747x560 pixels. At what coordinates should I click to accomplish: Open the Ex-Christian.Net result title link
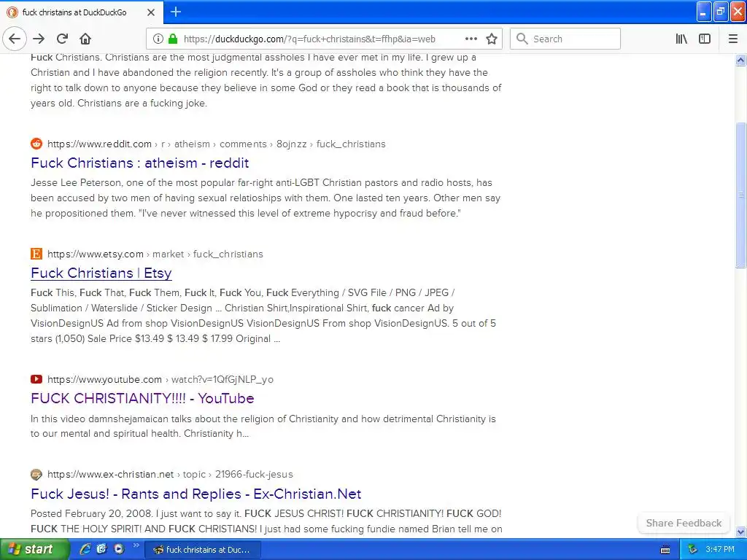pyautogui.click(x=196, y=494)
